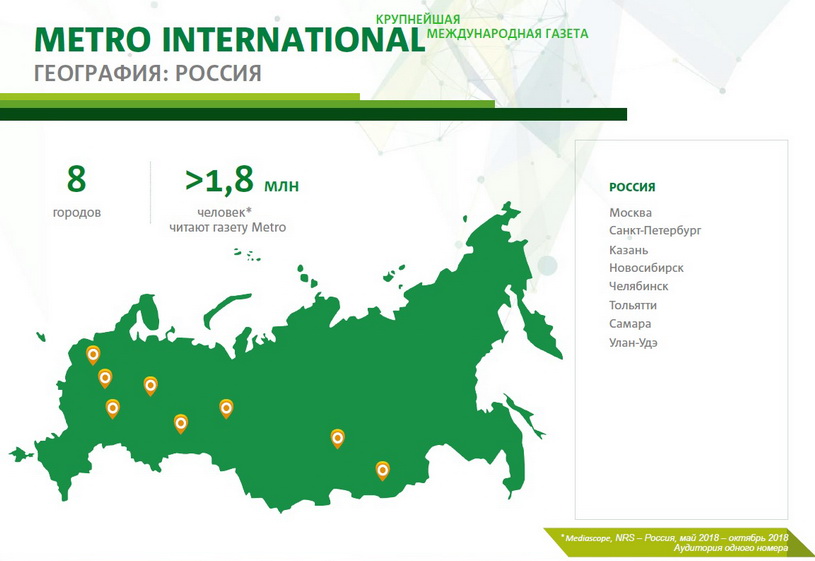Select the subtitle ГЕОГРАФИЯ: РОССИЯ
Image resolution: width=815 pixels, height=561 pixels.
point(148,73)
